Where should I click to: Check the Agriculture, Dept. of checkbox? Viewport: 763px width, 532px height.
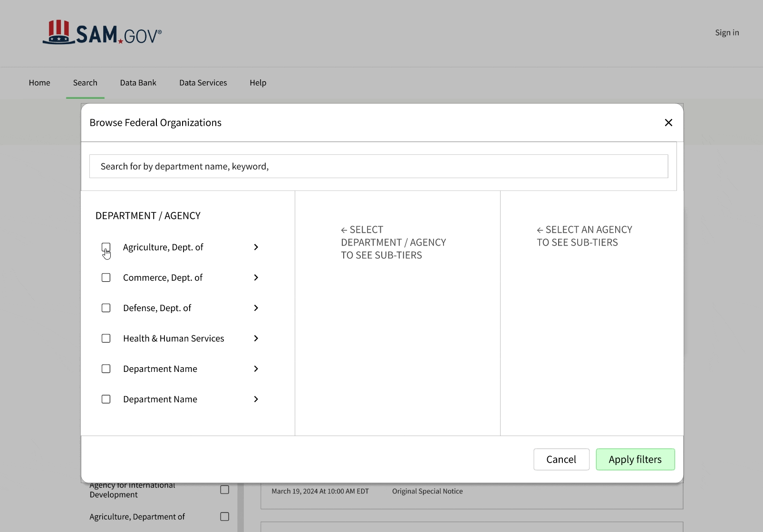(x=106, y=247)
